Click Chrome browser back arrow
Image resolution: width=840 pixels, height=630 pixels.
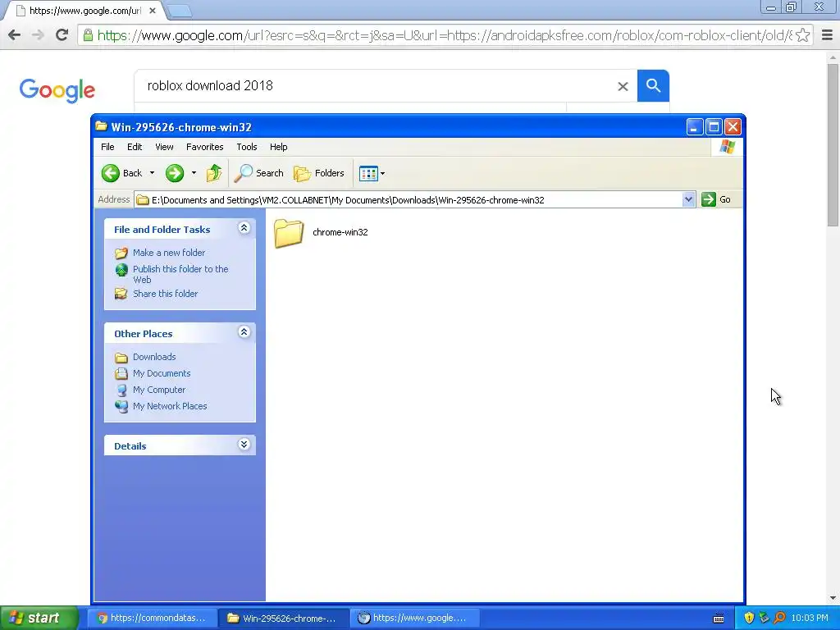point(15,35)
